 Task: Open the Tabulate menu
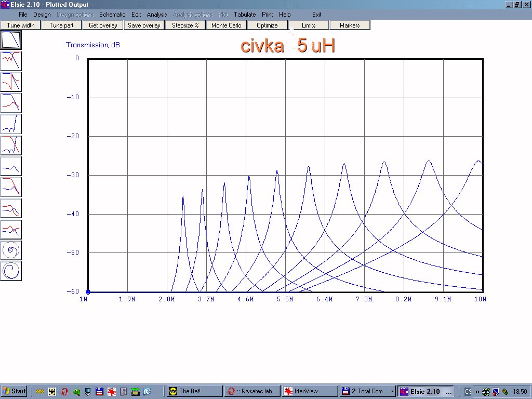click(x=245, y=15)
